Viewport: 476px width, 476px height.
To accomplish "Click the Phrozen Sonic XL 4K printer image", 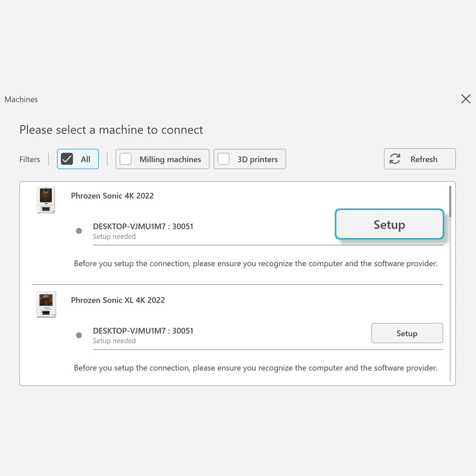I will pos(46,304).
